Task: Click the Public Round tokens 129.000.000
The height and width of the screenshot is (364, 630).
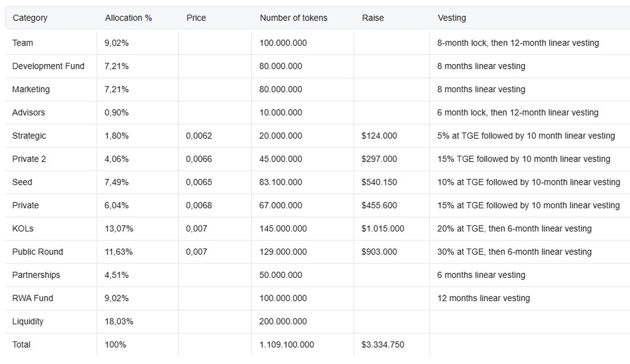Action: (283, 252)
